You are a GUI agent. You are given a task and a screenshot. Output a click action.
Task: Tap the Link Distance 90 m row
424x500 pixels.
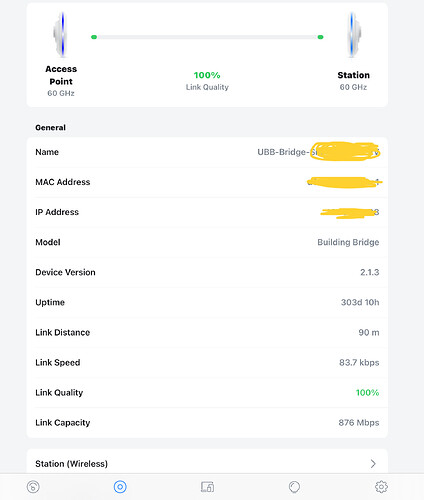click(x=207, y=332)
